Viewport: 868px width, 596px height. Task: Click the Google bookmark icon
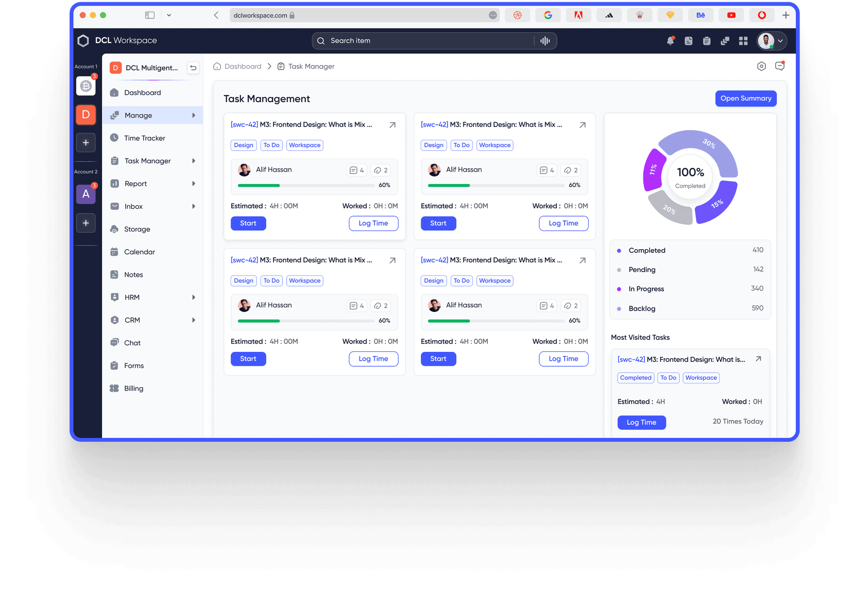click(548, 15)
